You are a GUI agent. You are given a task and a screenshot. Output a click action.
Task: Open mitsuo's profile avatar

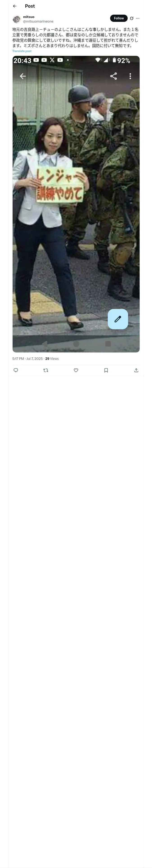[x=16, y=19]
